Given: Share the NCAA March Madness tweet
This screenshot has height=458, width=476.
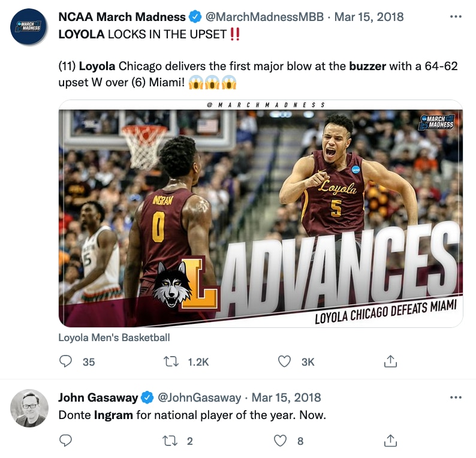Looking at the screenshot, I should point(390,361).
